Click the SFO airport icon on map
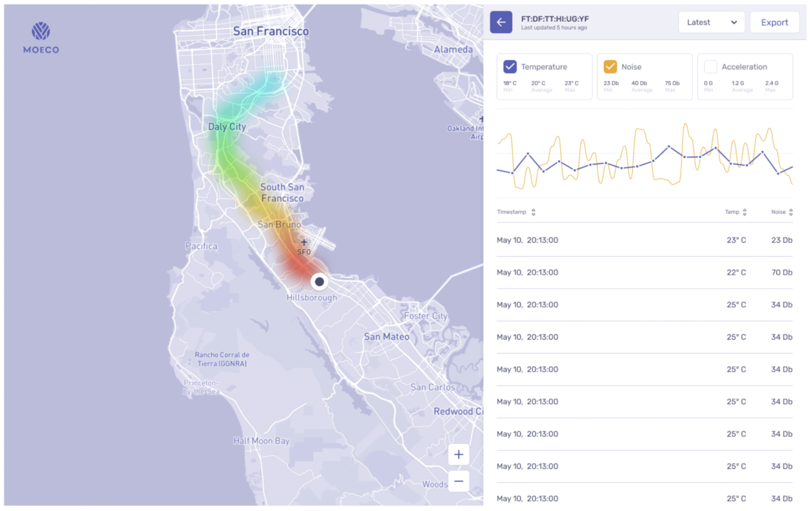 pyautogui.click(x=304, y=242)
